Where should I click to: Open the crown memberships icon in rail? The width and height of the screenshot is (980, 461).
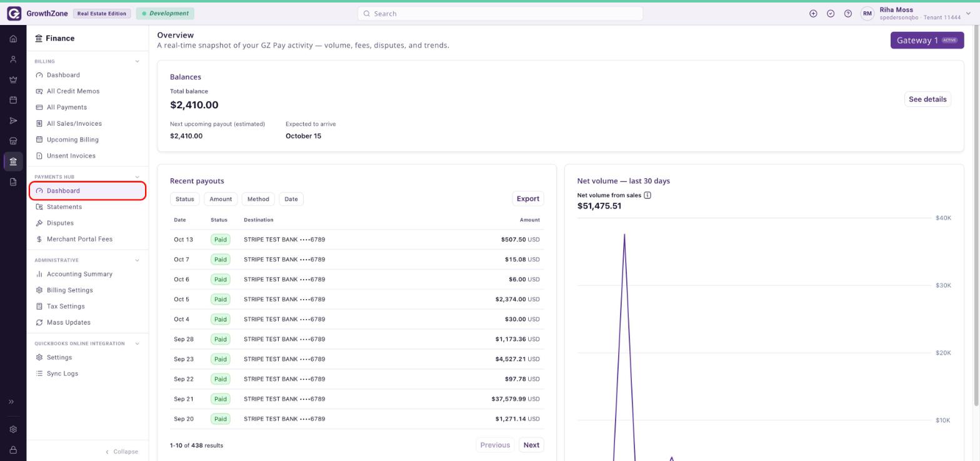(x=13, y=79)
